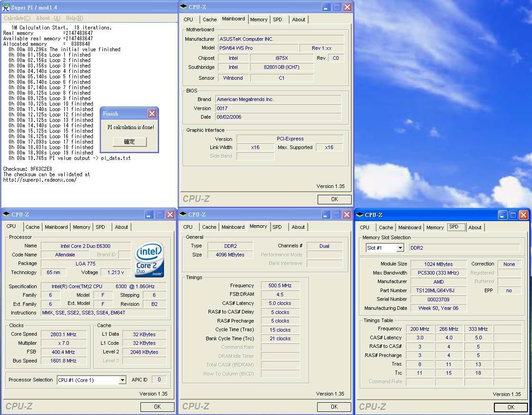The width and height of the screenshot is (532, 415).
Task: Open Mainboard tab in the CPU window
Action: (56, 227)
